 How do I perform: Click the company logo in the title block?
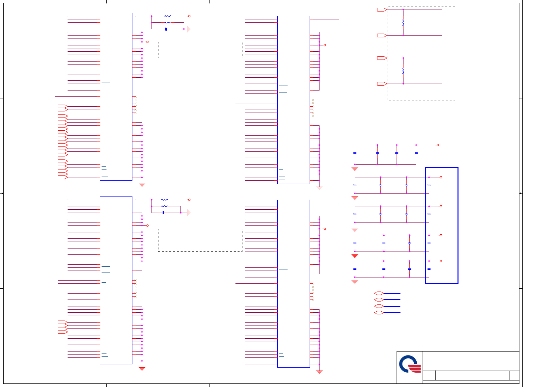tap(410, 364)
